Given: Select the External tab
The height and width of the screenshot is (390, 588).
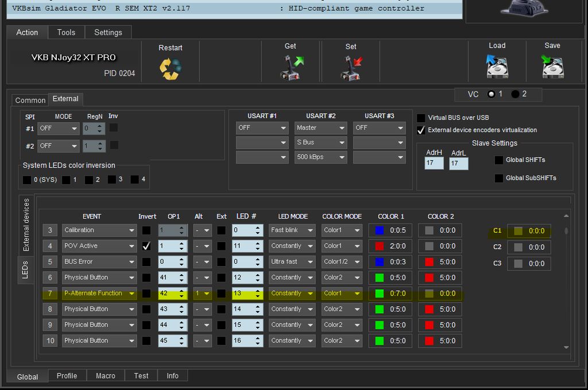Looking at the screenshot, I should coord(65,99).
